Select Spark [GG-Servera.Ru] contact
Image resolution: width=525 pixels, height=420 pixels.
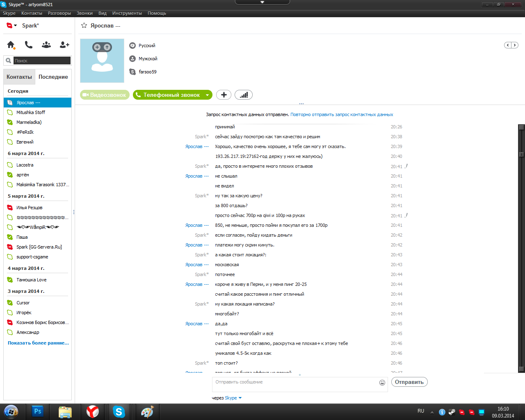(x=37, y=247)
